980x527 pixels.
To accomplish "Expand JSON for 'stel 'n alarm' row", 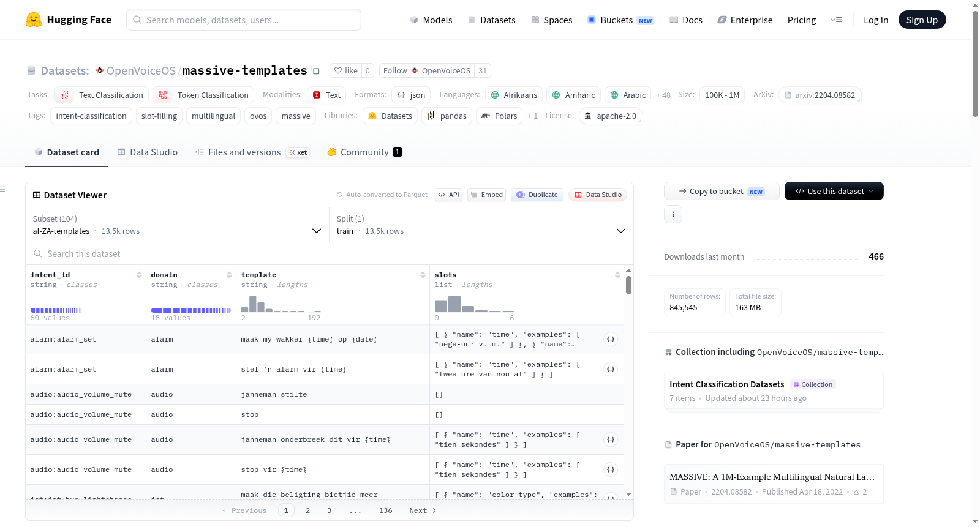I will point(611,369).
